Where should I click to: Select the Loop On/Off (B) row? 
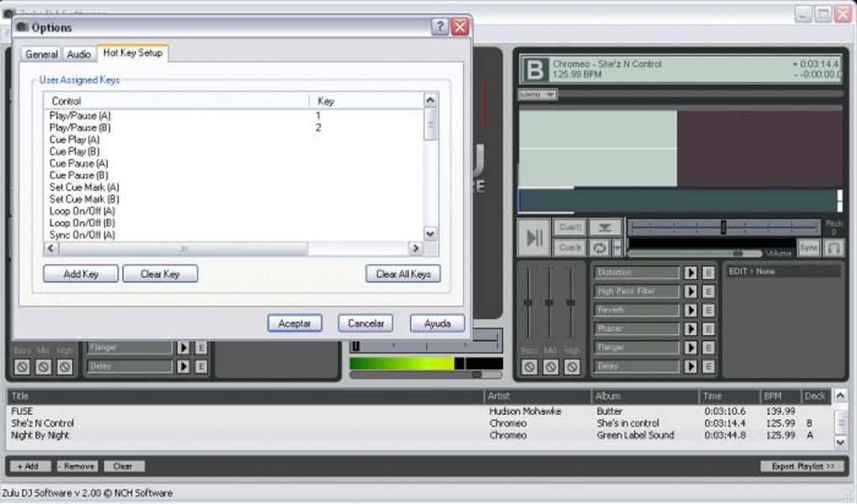click(234, 223)
